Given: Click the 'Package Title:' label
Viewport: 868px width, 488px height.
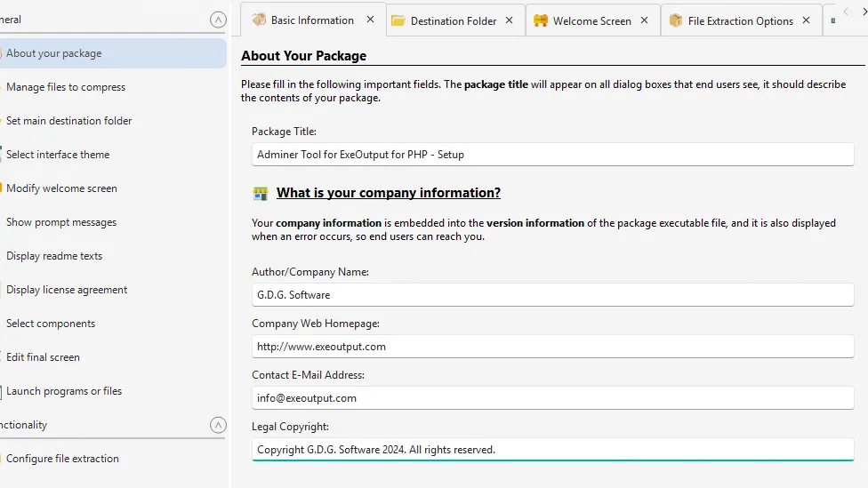Looking at the screenshot, I should point(284,132).
